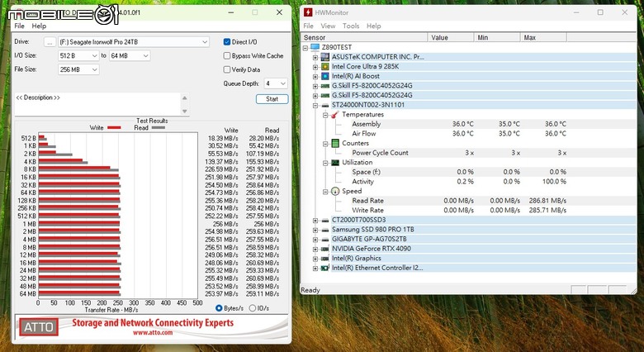Select the Bytes/s radio button

tap(219, 308)
